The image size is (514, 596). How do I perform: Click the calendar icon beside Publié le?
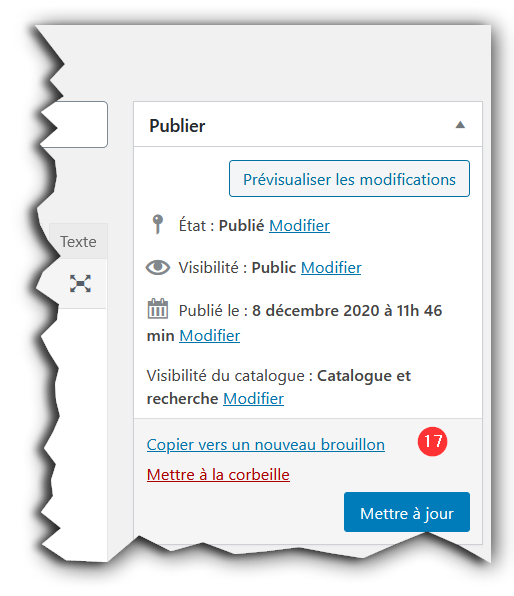pyautogui.click(x=157, y=308)
